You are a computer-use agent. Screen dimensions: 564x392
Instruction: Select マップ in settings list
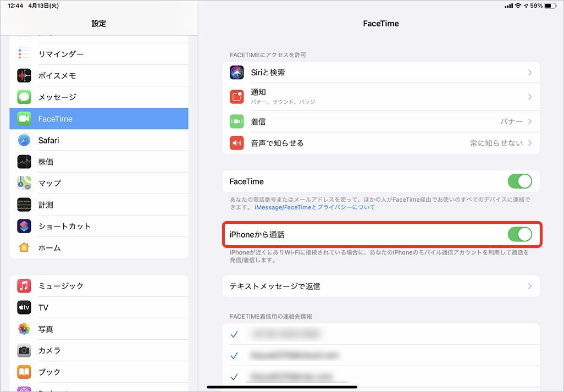coord(99,183)
